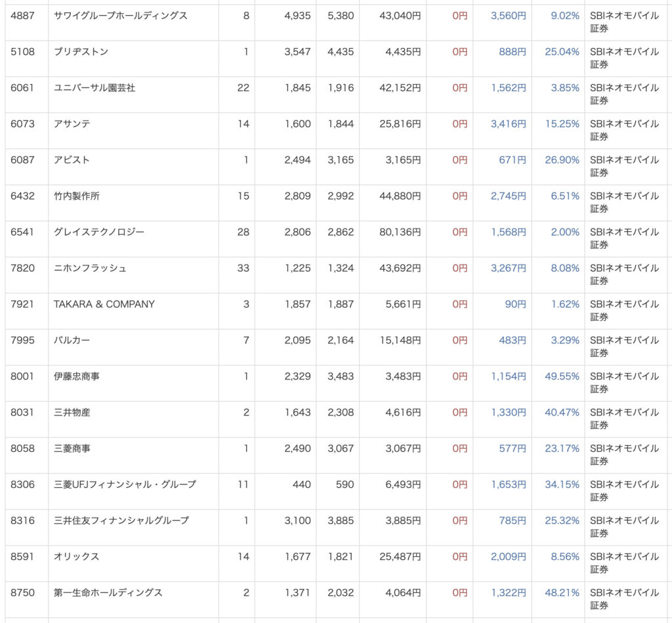The height and width of the screenshot is (623, 672).
Task: Click SBIネオモバイル証券 in the 伊藤忠商事 row
Action: 624,382
